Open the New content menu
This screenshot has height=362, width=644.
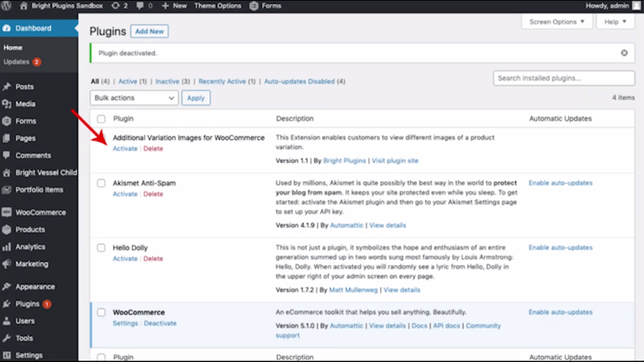tap(174, 6)
